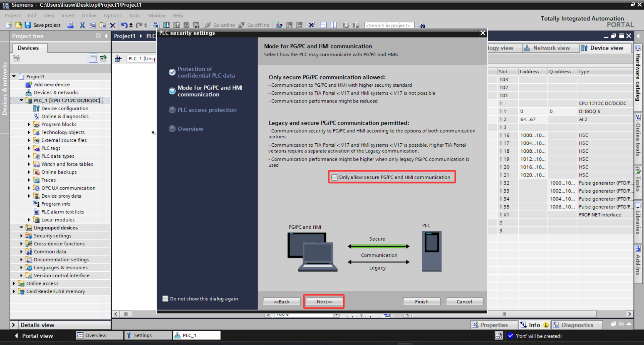
Task: Split editor space horizontally icon
Action: pos(324,25)
